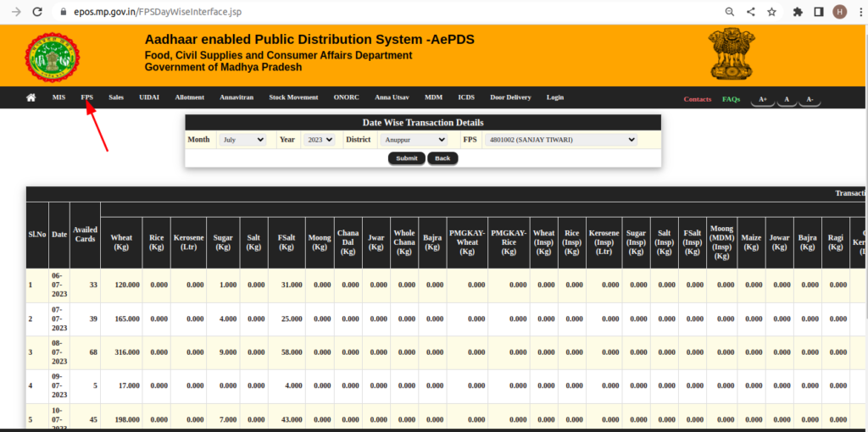Toggle the browser side panel icon

[819, 12]
